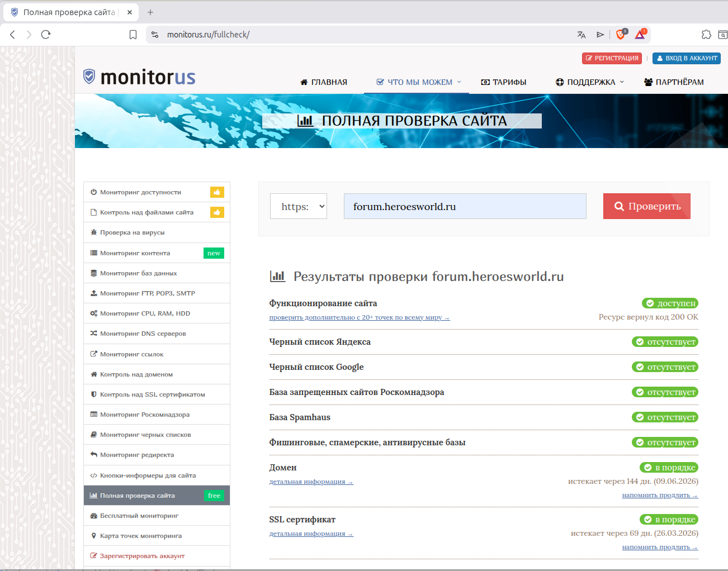Open Мониторинг FTP, POP3, SMTP in the sidebar
The image size is (728, 571).
click(157, 293)
